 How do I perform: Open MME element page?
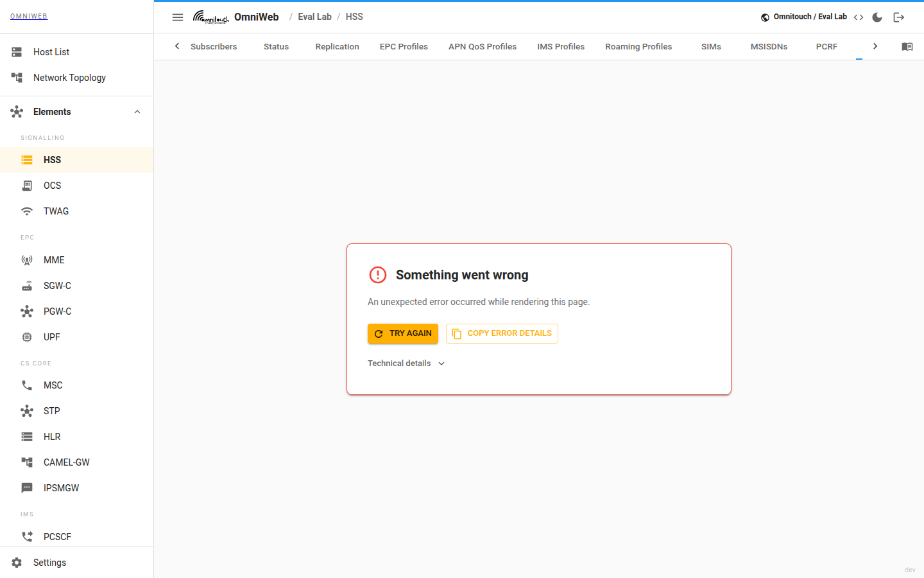point(77,260)
